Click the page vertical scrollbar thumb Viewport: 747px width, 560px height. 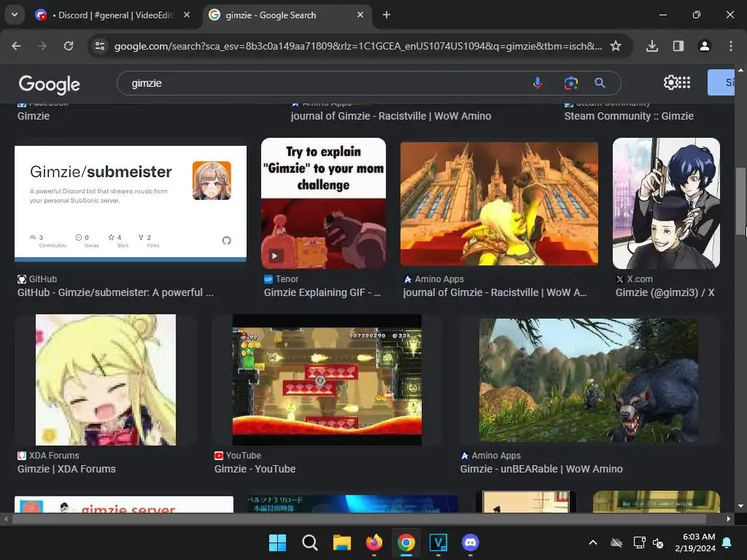[x=740, y=200]
